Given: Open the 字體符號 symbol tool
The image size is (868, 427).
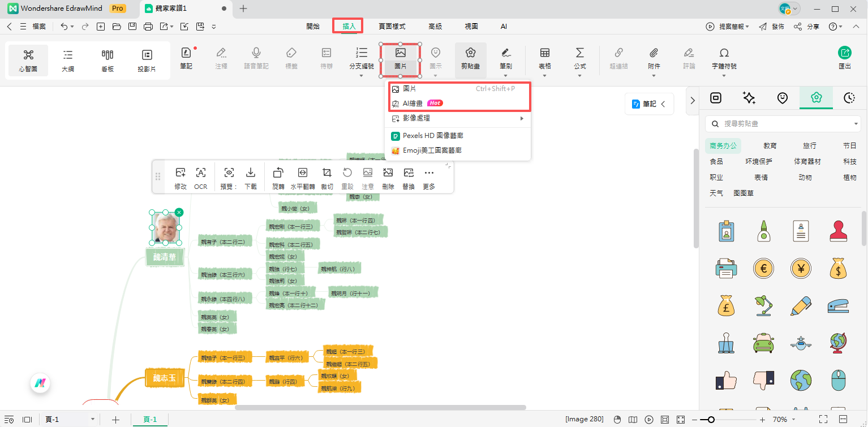Looking at the screenshot, I should [724, 59].
